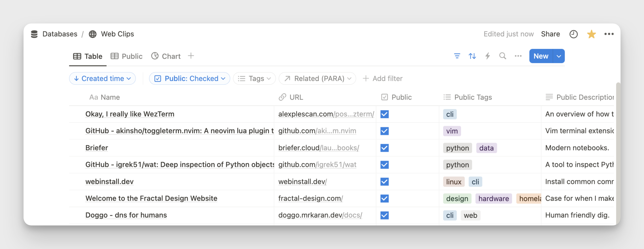Toggle the yellow favorite star
This screenshot has width=644, height=249.
tap(591, 34)
